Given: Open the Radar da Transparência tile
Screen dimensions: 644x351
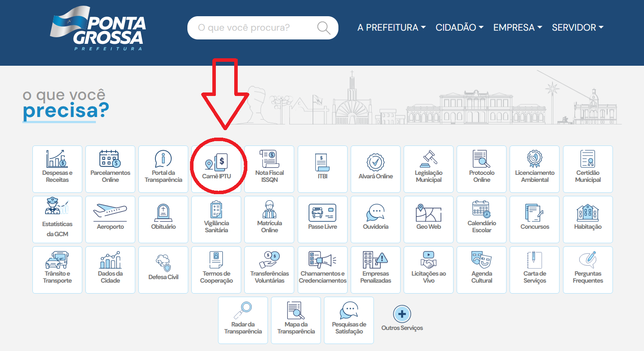Looking at the screenshot, I should pos(243,320).
